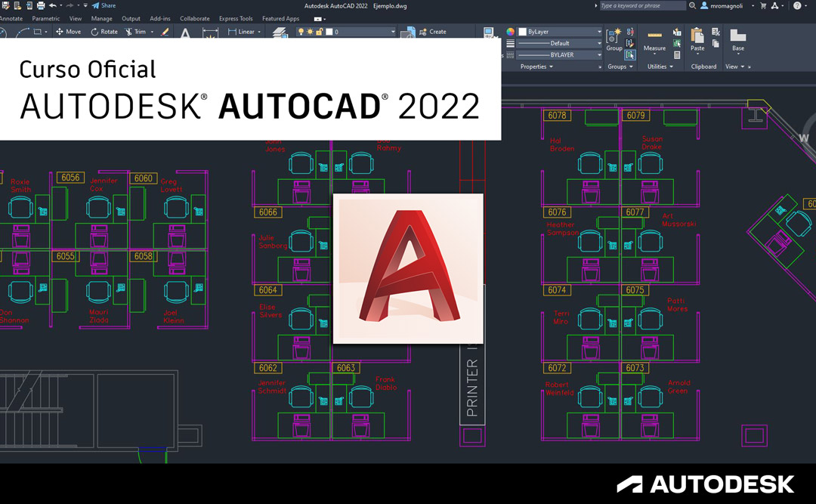Select the Trim tool

click(x=133, y=32)
